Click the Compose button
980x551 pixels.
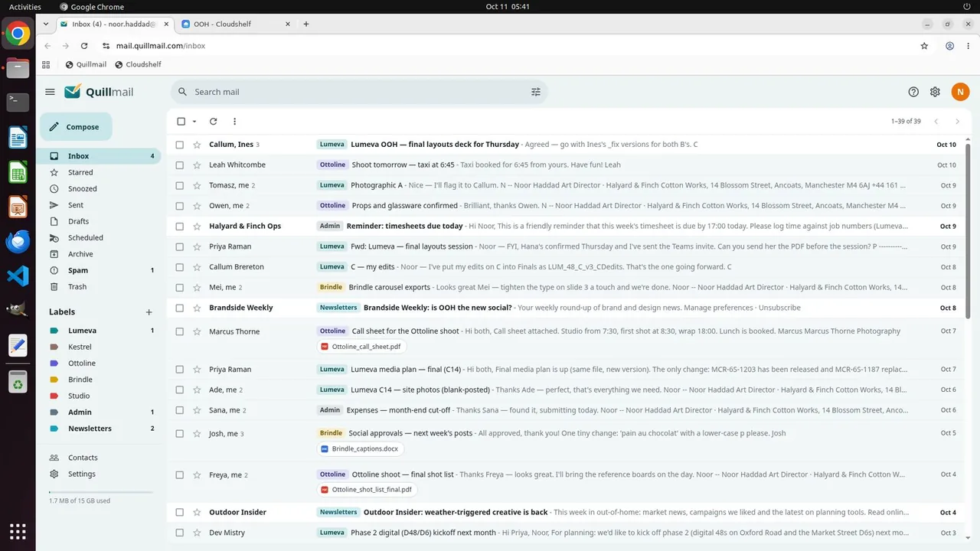76,127
